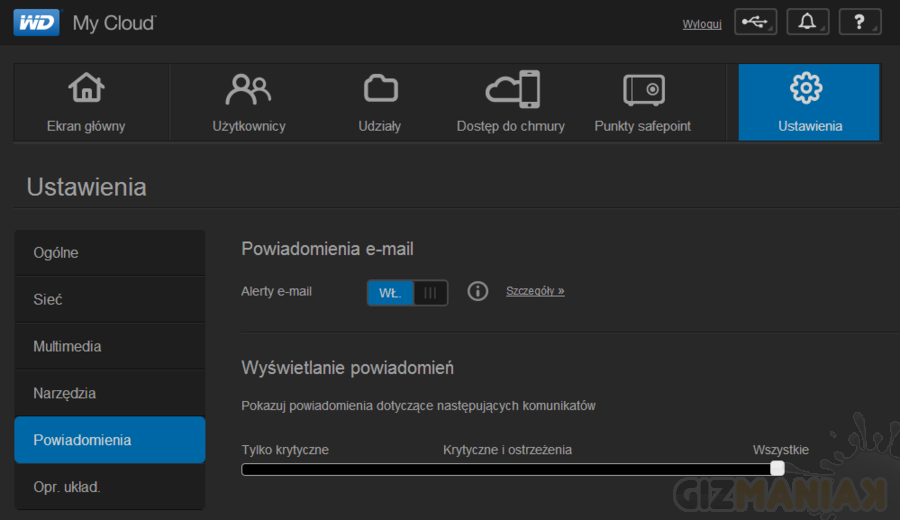Open Narzędzia settings category
The width and height of the screenshot is (900, 520).
point(109,393)
